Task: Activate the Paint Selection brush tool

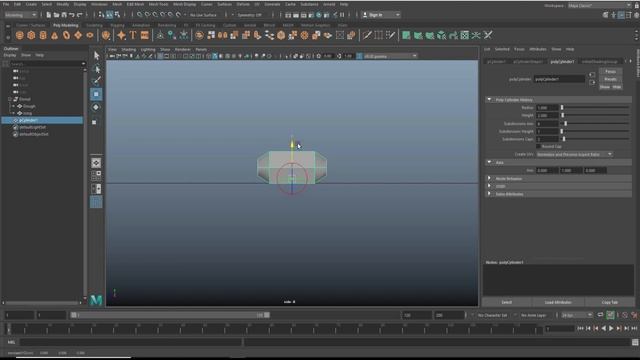Action: (x=96, y=81)
